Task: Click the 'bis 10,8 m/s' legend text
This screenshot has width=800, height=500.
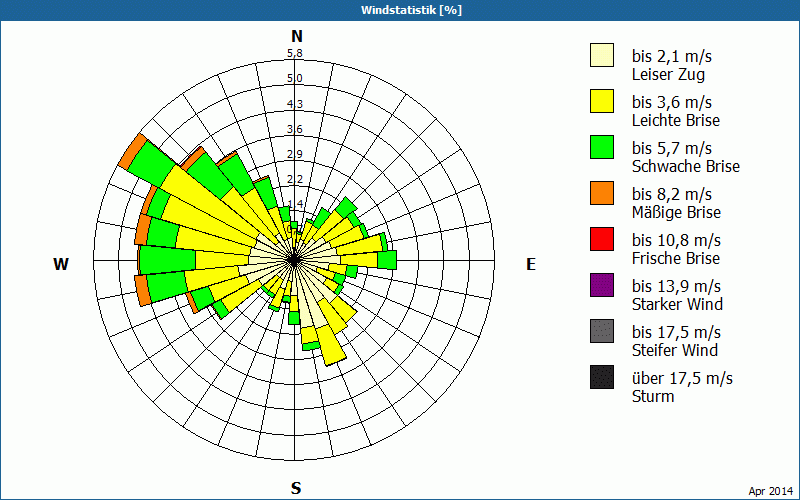Action: tap(676, 240)
